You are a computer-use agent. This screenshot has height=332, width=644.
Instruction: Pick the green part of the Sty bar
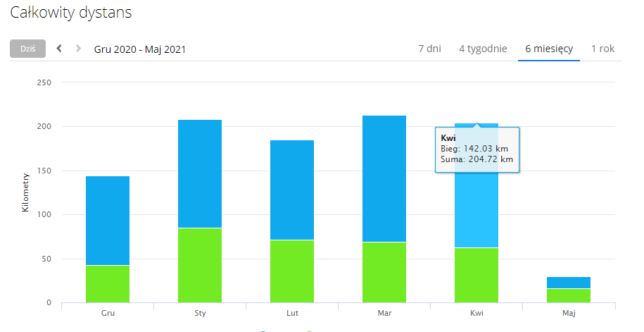point(200,265)
